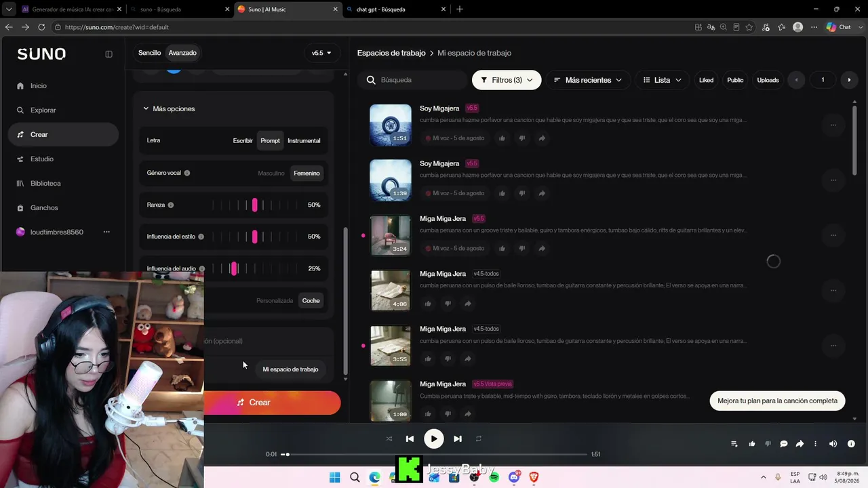Click the Suno logo
Image resolution: width=868 pixels, height=488 pixels.
click(x=41, y=54)
